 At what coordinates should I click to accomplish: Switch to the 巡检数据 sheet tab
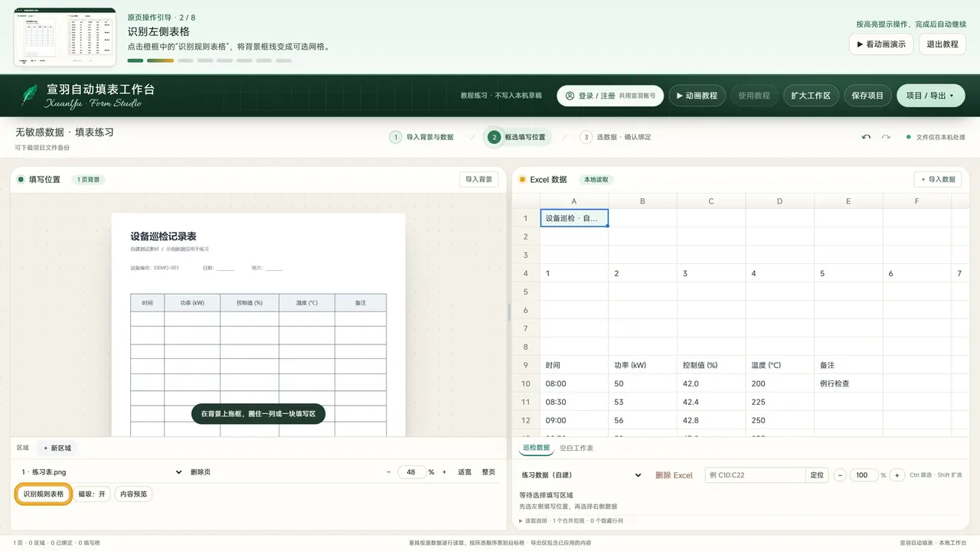tap(536, 448)
